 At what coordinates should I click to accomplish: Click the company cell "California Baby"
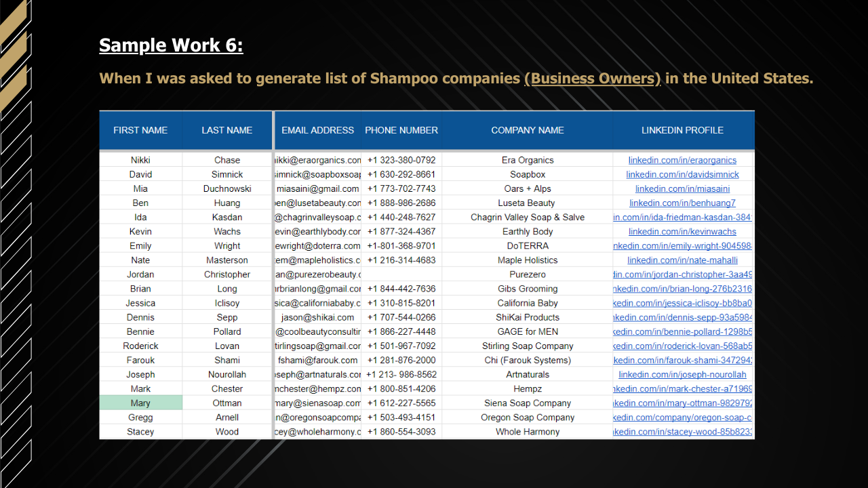point(528,303)
